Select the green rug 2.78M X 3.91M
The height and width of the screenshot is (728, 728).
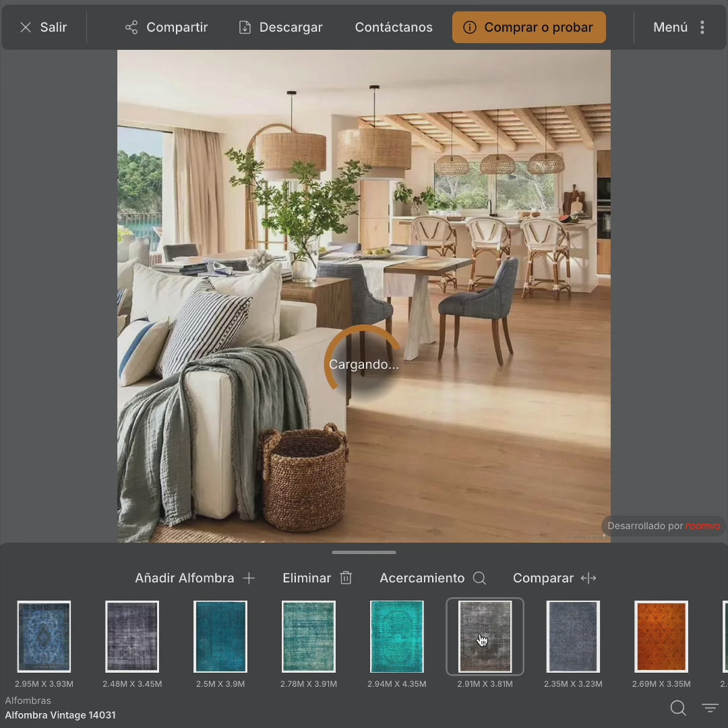(x=309, y=636)
